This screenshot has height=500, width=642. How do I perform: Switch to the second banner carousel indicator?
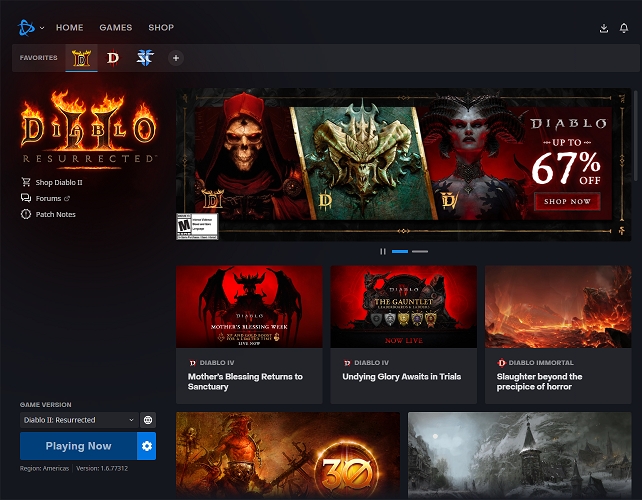[x=419, y=251]
